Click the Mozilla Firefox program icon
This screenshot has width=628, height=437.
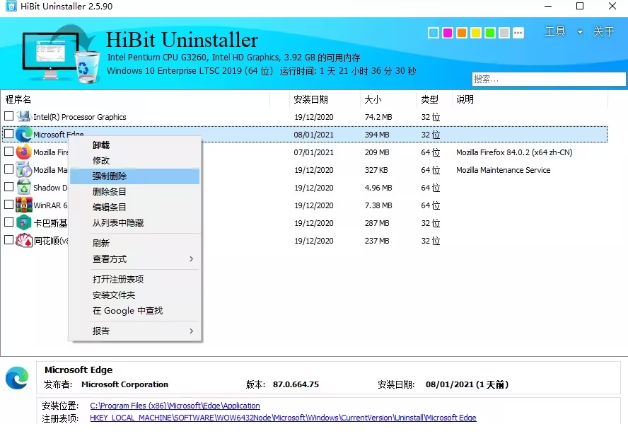coord(24,152)
